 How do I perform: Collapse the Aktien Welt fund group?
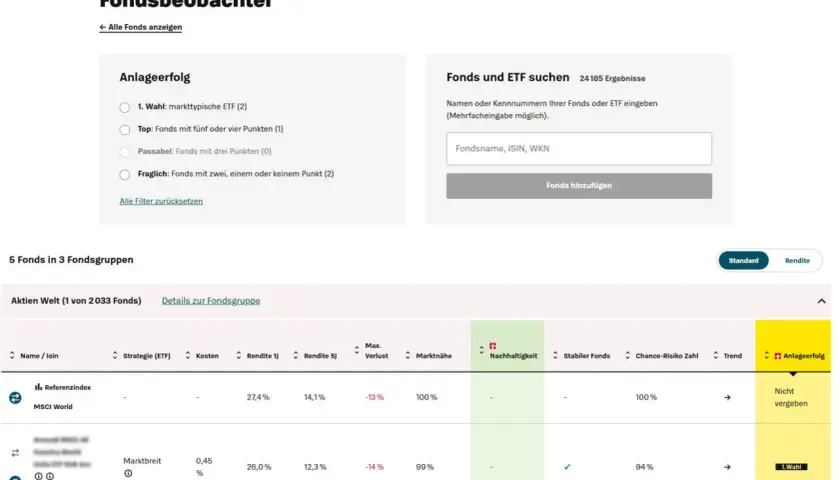tap(821, 301)
